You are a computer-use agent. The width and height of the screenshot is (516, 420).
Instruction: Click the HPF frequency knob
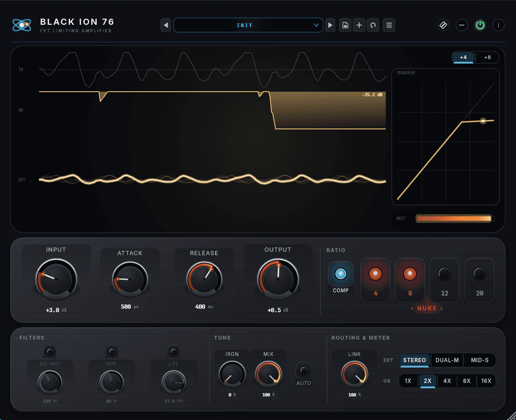(111, 382)
